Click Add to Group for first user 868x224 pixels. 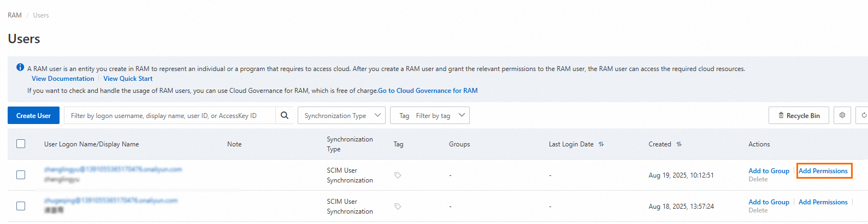[x=769, y=171]
